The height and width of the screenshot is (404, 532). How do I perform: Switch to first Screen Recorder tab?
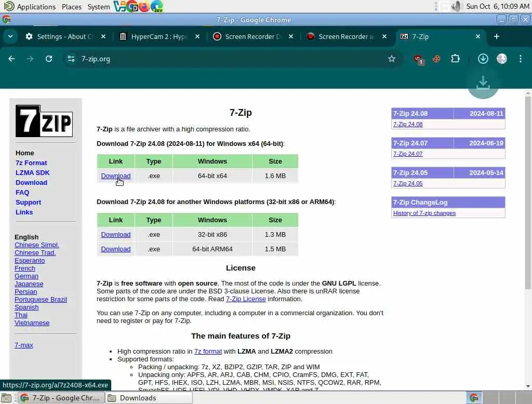pyautogui.click(x=252, y=36)
